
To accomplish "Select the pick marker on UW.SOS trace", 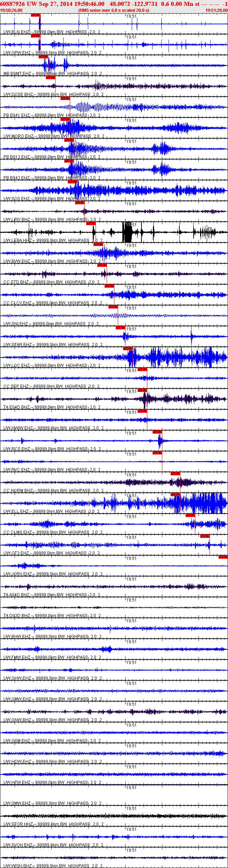I will pyautogui.click(x=73, y=182).
